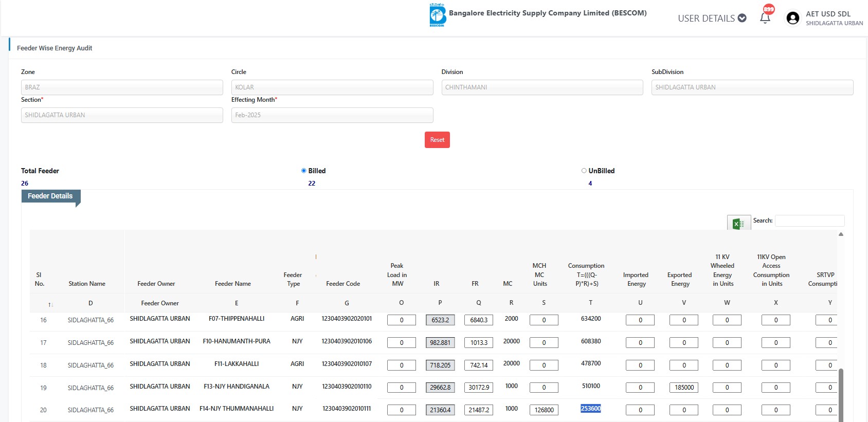Click the Imported Energy column header
Screen dimensions: 868x422
(636, 279)
